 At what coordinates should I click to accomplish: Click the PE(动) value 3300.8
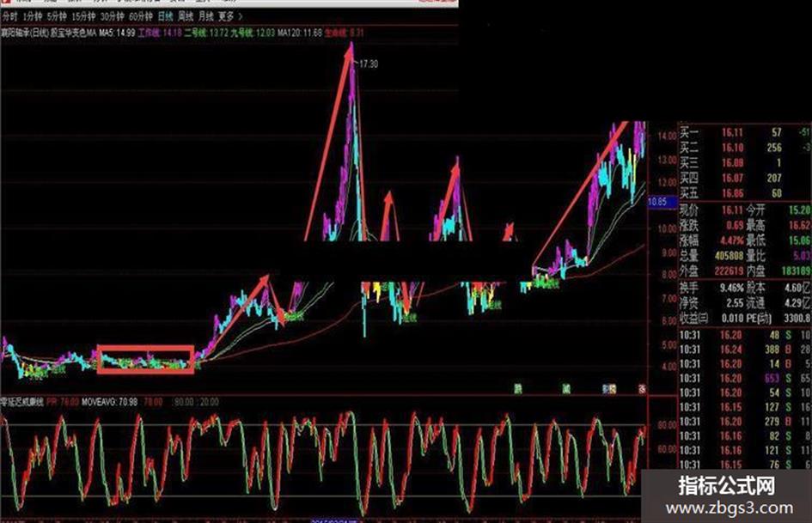point(797,318)
